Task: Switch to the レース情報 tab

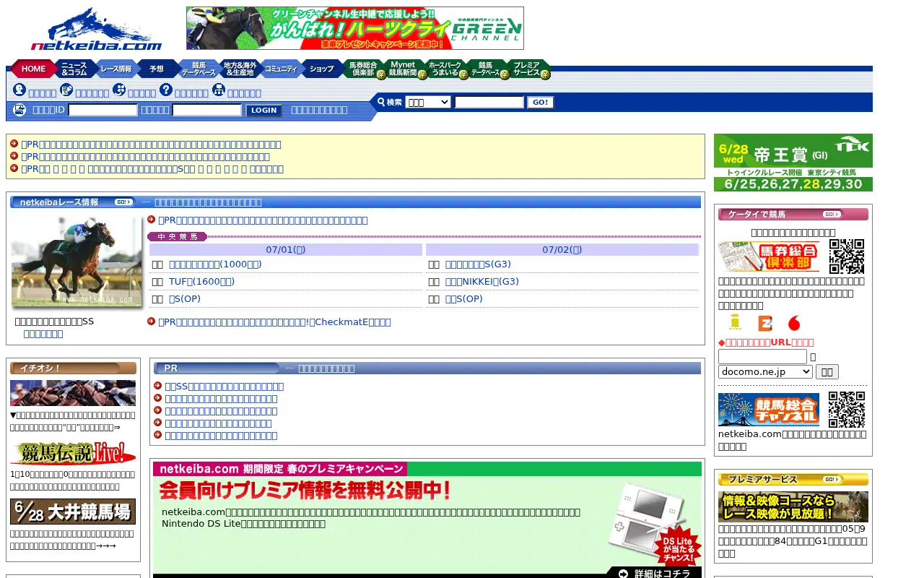Action: [116, 69]
